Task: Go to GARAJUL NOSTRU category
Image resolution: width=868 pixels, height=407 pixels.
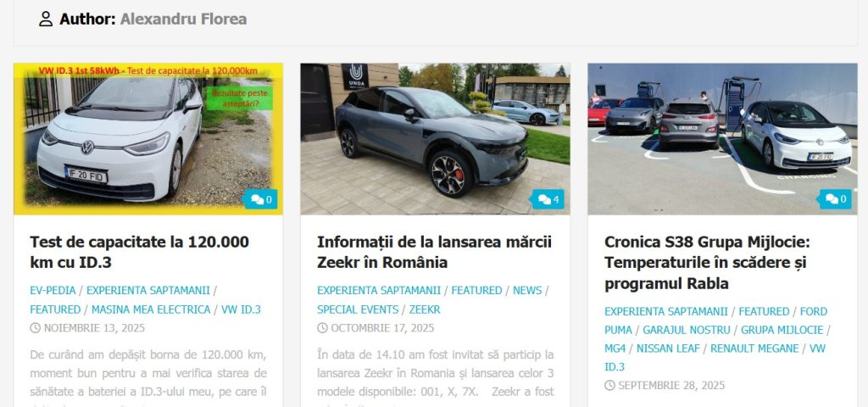Action: pos(687,330)
